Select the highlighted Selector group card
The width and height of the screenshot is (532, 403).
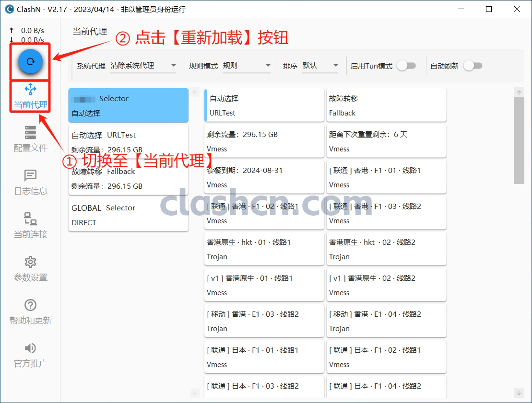pos(128,105)
